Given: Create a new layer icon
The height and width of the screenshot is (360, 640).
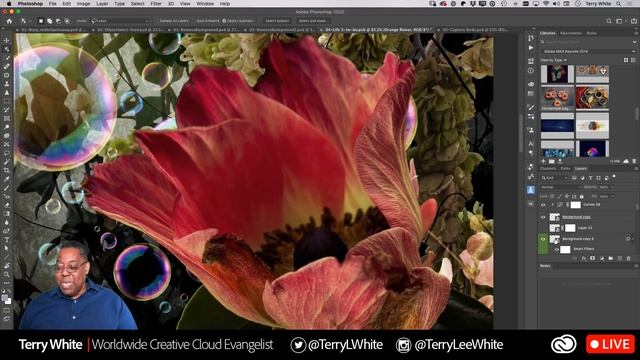Looking at the screenshot, I should point(620,258).
